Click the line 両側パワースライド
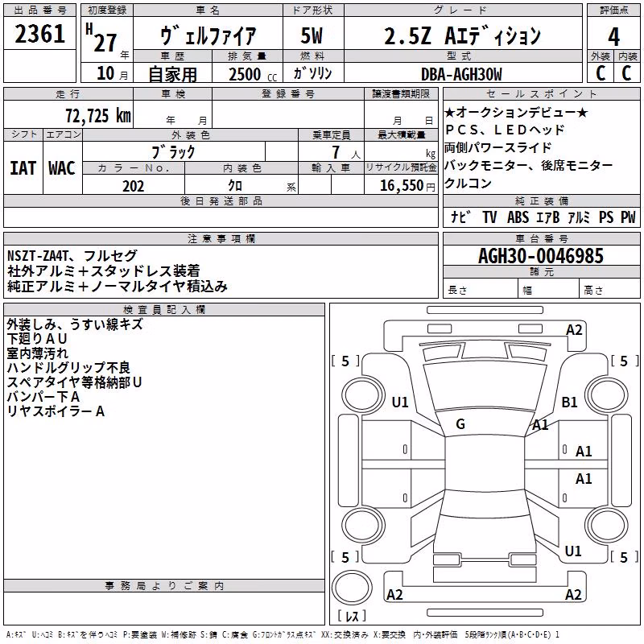644x644 pixels. (497, 147)
